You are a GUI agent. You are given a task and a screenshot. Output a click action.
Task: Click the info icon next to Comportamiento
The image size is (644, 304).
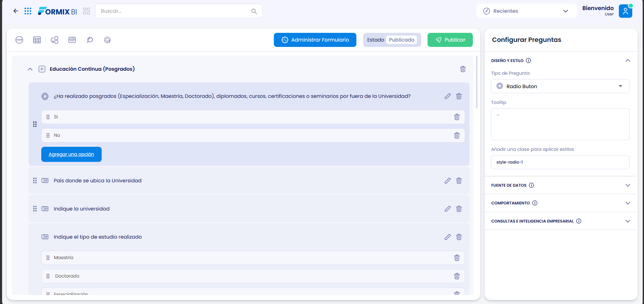pyautogui.click(x=535, y=203)
